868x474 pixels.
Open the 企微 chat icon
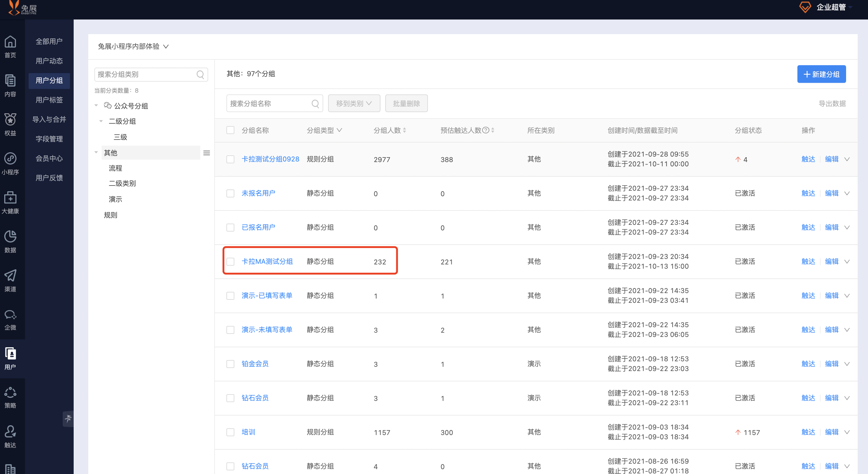[10, 315]
